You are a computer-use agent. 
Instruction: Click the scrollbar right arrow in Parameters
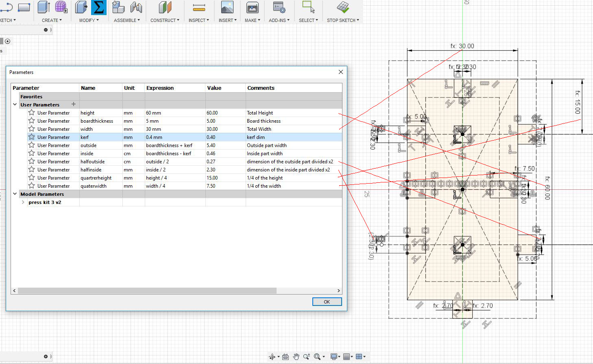click(338, 290)
